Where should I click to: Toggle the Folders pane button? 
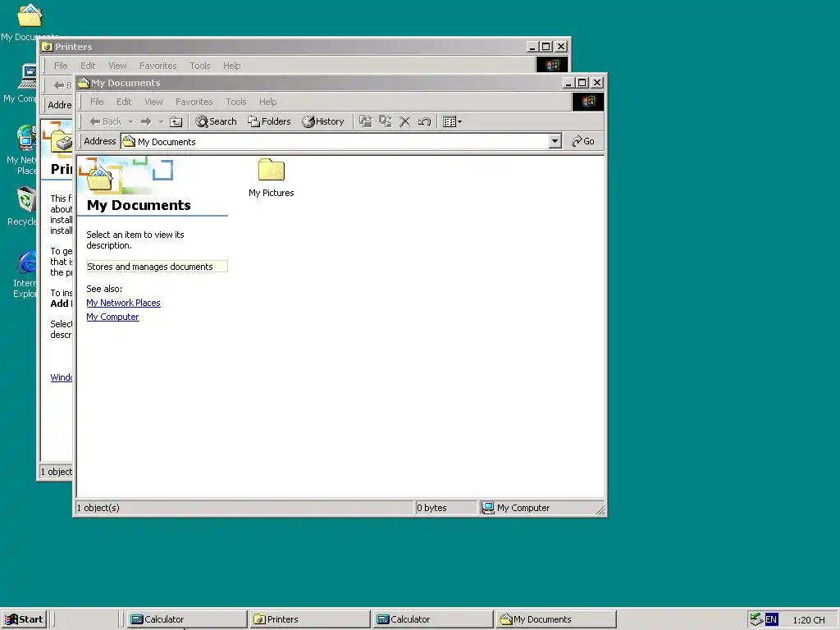(x=269, y=121)
